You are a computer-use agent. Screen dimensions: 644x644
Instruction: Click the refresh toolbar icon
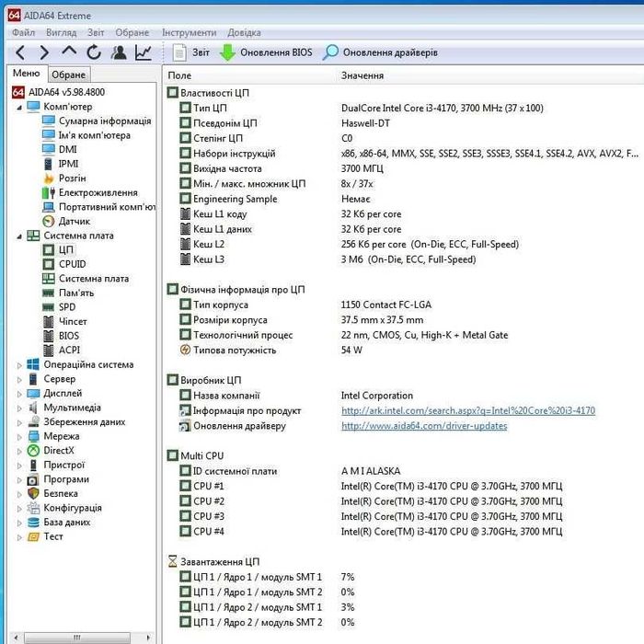click(94, 52)
